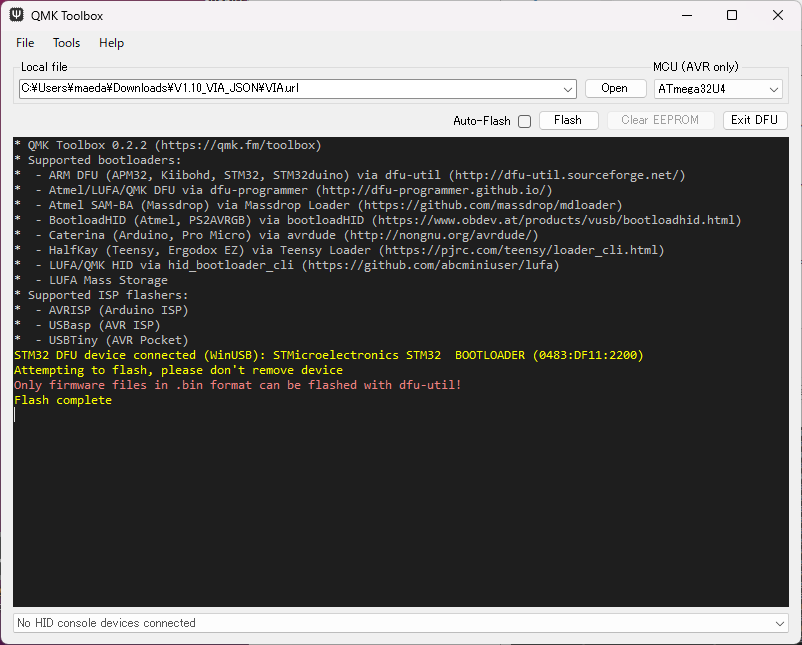Enable the Auto-Flash checkbox

click(x=524, y=121)
